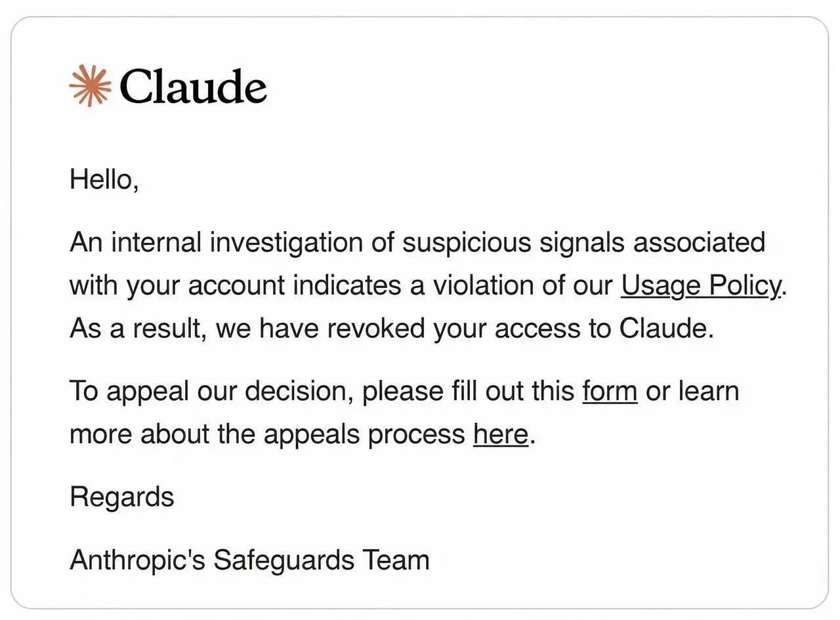Click the word 'associated' in first line
The image size is (840, 620).
[700, 243]
